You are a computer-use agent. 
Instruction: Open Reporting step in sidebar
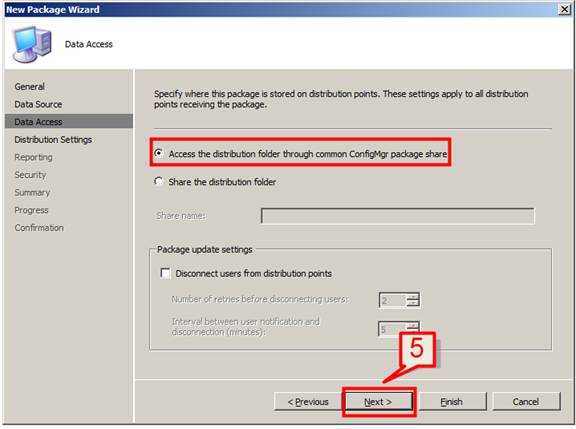[x=33, y=157]
